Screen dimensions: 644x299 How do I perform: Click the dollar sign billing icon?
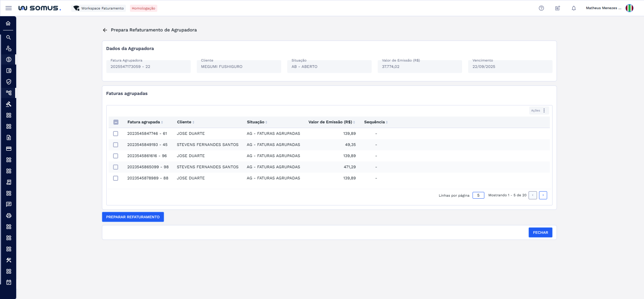tap(8, 60)
